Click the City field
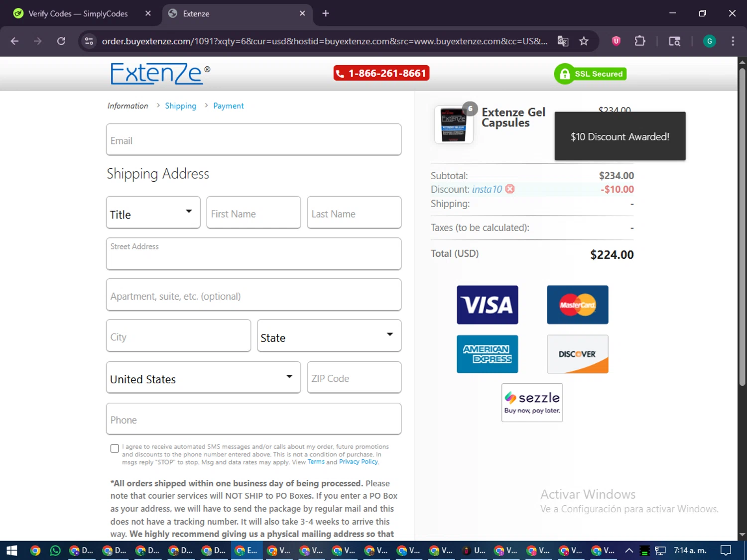The image size is (747, 560). pos(178,336)
